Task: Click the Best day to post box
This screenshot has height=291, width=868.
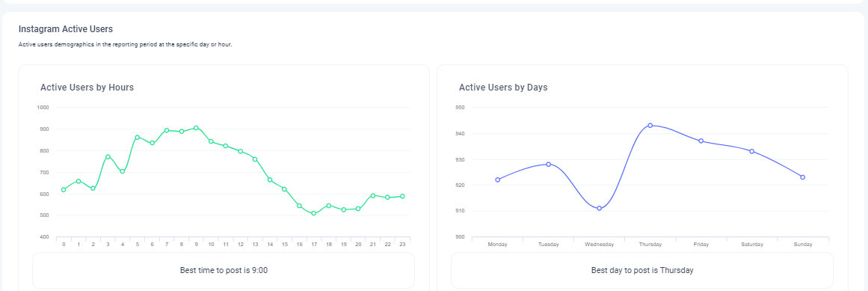Action: coord(642,271)
